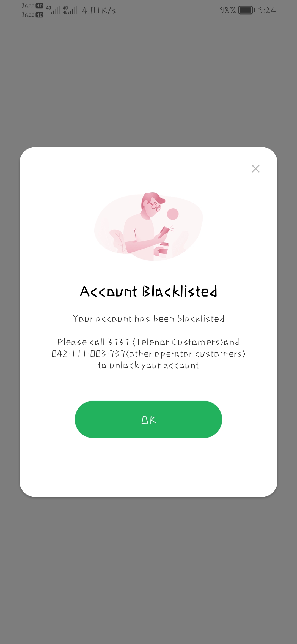Image resolution: width=297 pixels, height=644 pixels.
Task: Close the Account Blacklisted dialog
Action: 255,168
